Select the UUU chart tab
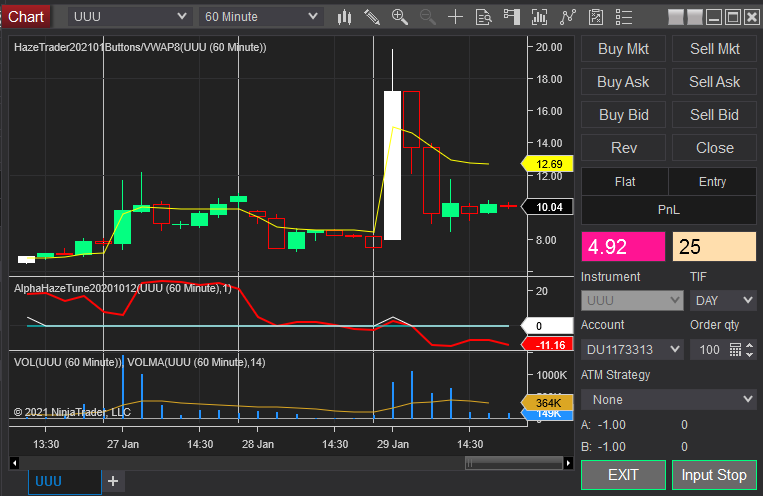 pyautogui.click(x=64, y=481)
